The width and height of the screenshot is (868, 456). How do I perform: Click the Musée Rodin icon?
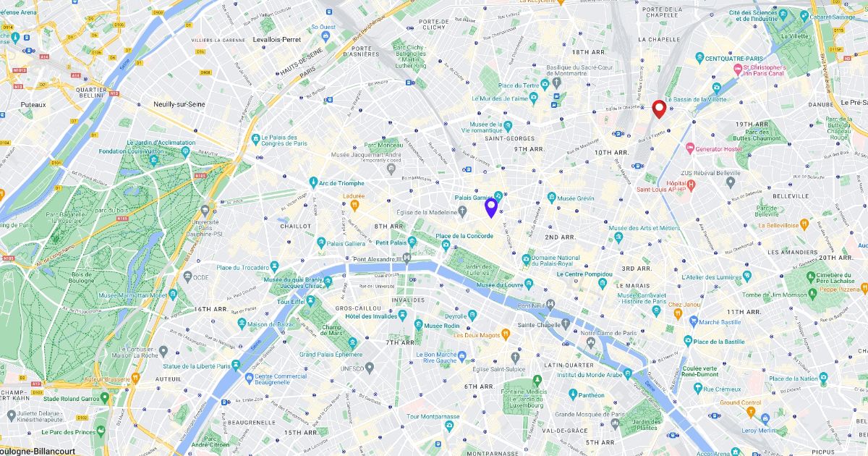pos(417,326)
